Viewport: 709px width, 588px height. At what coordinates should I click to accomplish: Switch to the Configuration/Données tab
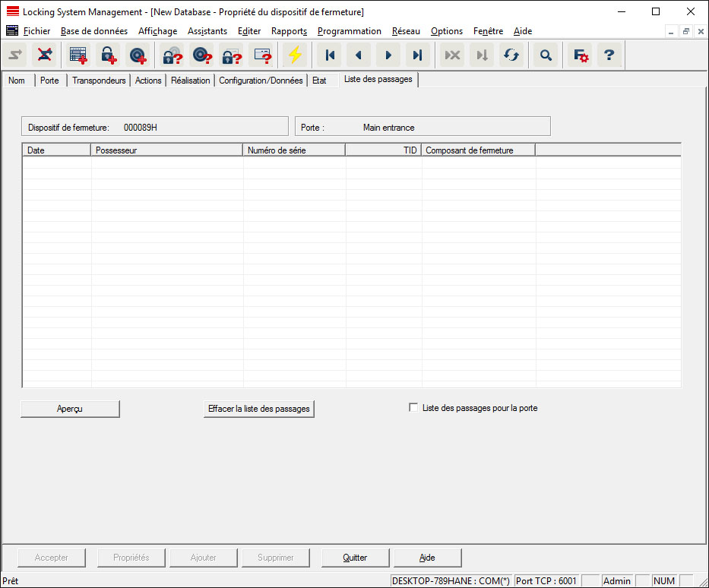coord(261,81)
